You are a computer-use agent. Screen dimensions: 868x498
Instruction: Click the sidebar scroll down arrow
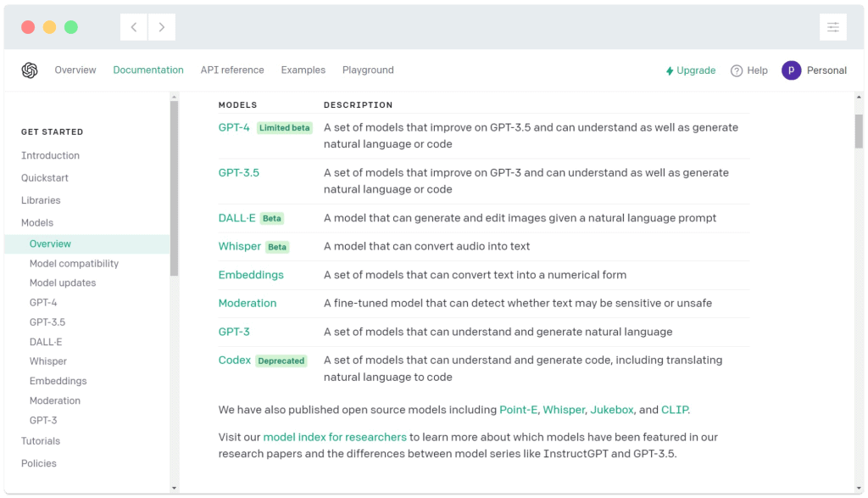tap(174, 488)
